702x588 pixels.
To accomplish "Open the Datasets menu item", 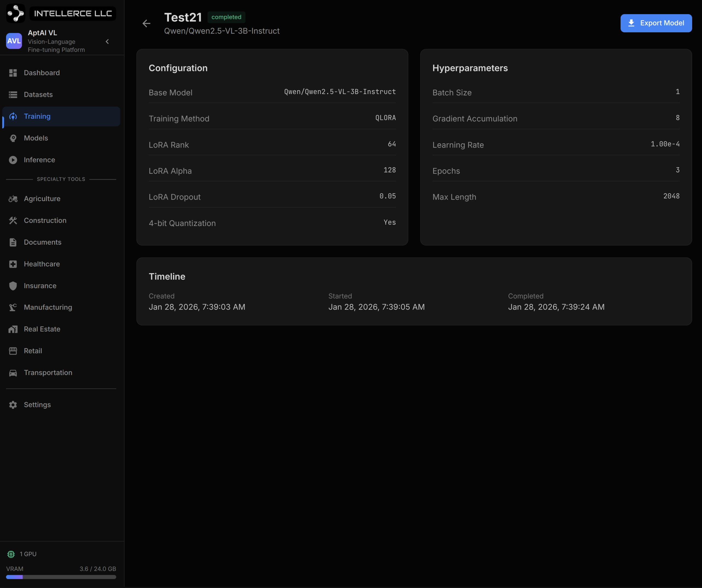I will pyautogui.click(x=61, y=95).
